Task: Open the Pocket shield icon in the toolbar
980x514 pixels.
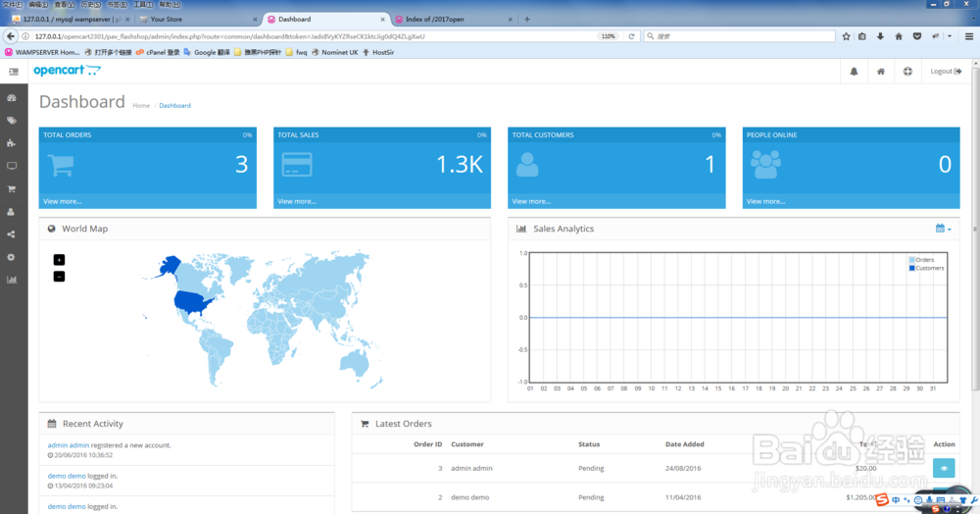Action: coord(917,36)
